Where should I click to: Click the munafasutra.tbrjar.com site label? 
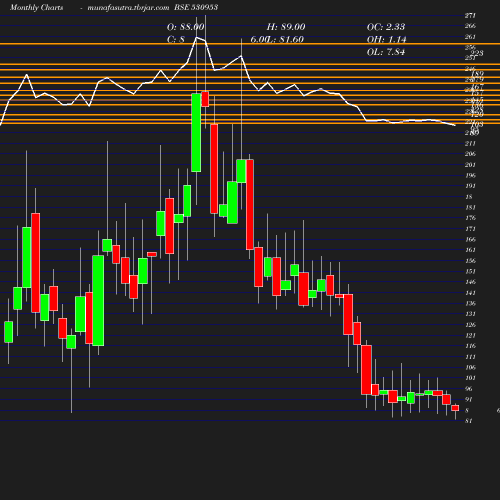(128, 7)
